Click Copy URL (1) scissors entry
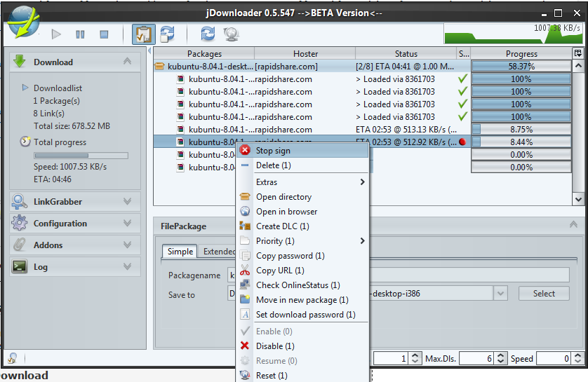 (x=280, y=271)
